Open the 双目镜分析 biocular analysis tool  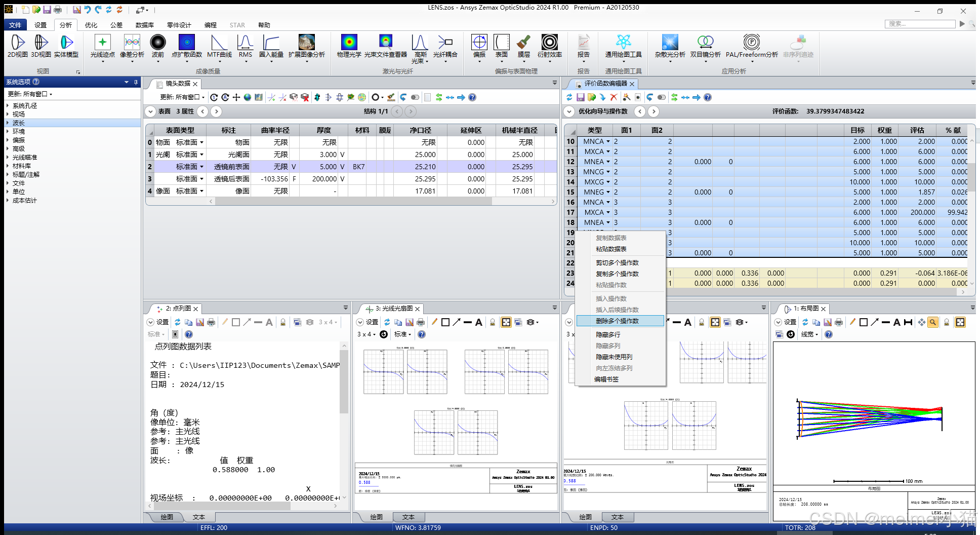[706, 48]
